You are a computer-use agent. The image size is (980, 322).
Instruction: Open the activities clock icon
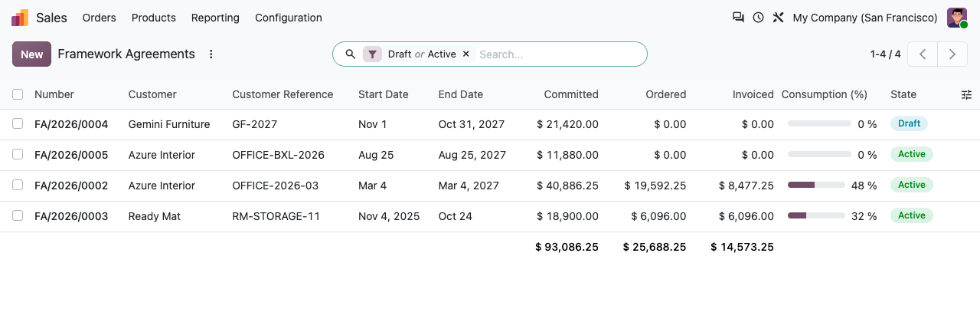pos(758,18)
